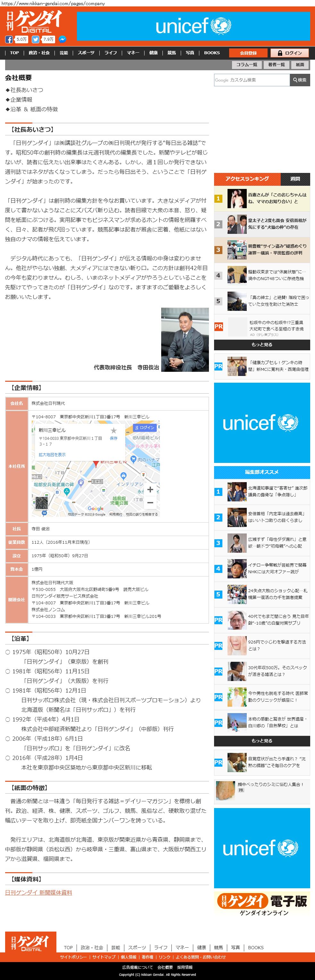Open 日刊ゲンダイ 新聞媒体資料 link

click(38, 892)
